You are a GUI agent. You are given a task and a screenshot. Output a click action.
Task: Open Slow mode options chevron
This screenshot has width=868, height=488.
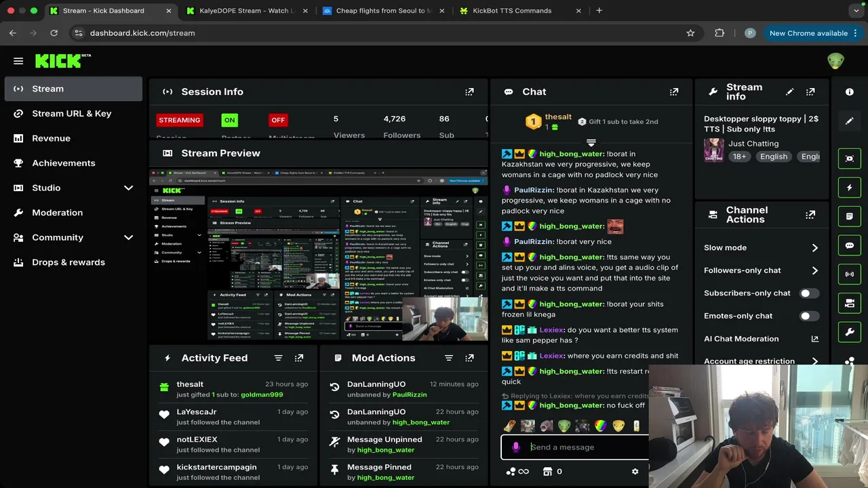pos(814,248)
